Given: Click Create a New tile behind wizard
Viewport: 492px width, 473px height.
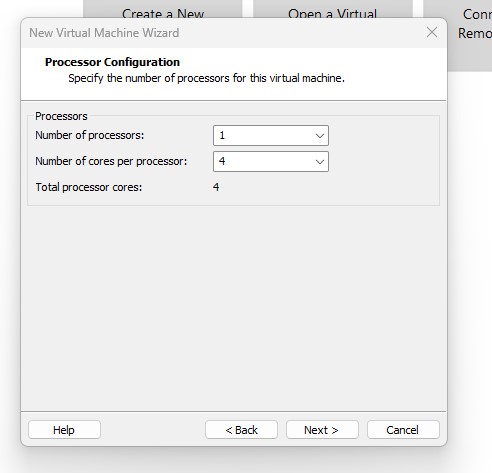Looking at the screenshot, I should [x=163, y=9].
